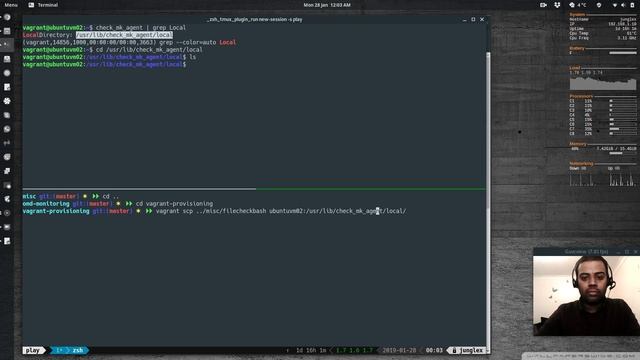Click the 'cd /usr/lib/check_mk_agent/local' command

coord(149,49)
